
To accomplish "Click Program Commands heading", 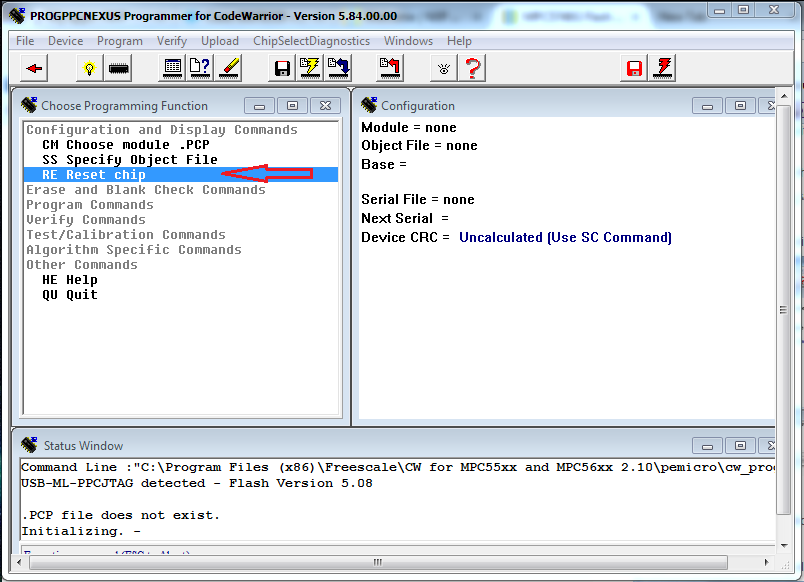I will coord(90,205).
